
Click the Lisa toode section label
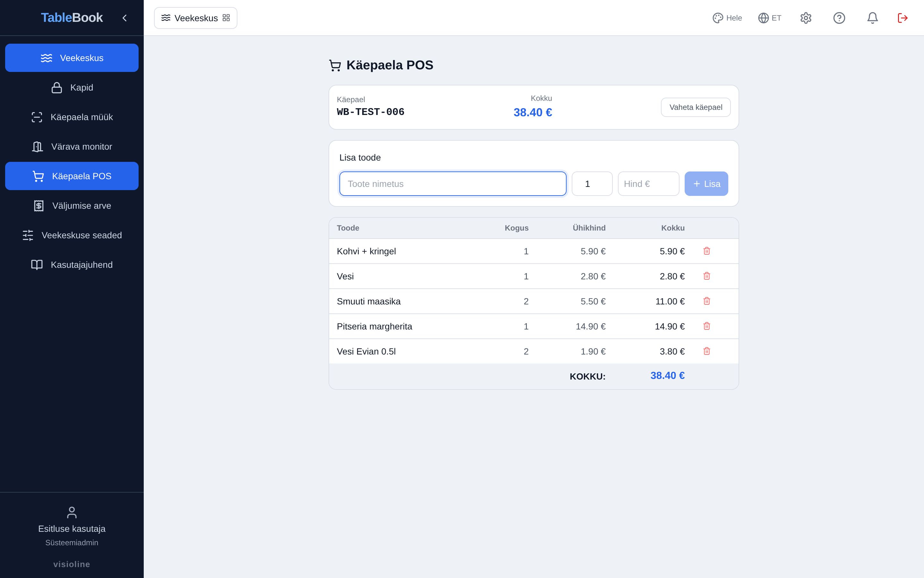click(360, 157)
